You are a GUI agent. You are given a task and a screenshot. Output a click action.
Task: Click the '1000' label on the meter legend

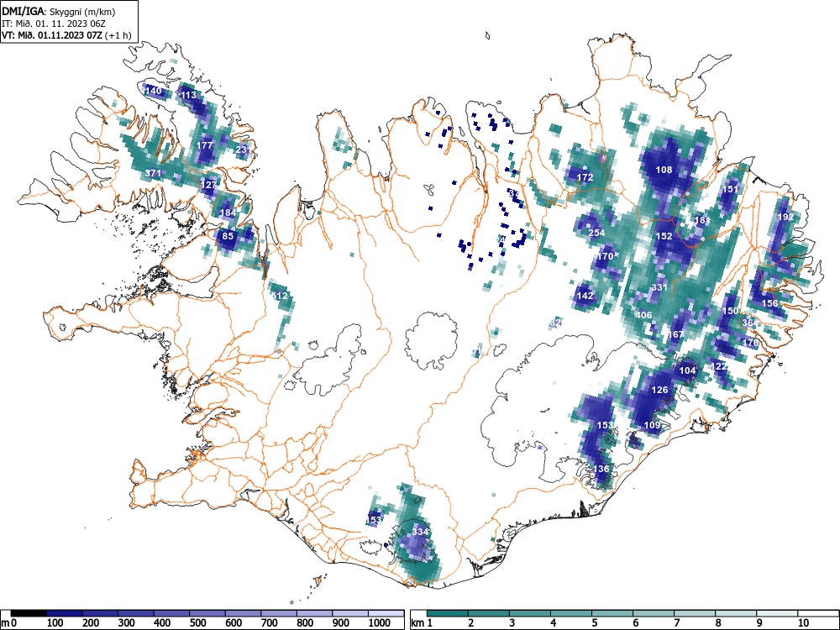tap(380, 623)
